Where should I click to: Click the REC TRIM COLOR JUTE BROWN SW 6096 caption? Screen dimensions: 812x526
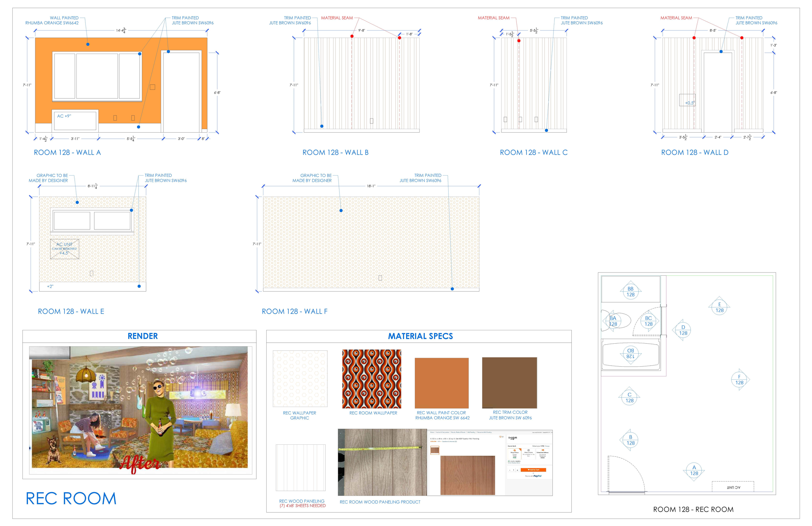tap(510, 415)
